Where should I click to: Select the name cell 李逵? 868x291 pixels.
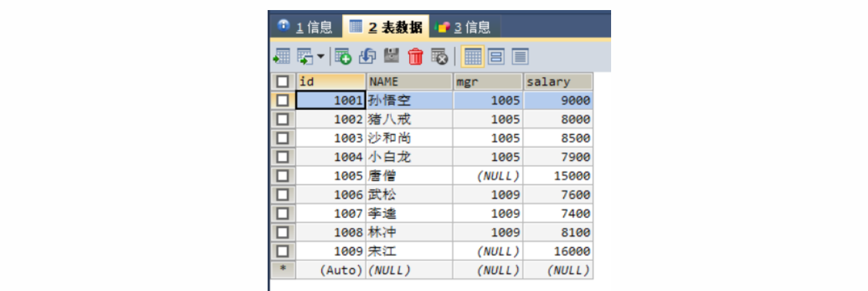[x=409, y=213]
